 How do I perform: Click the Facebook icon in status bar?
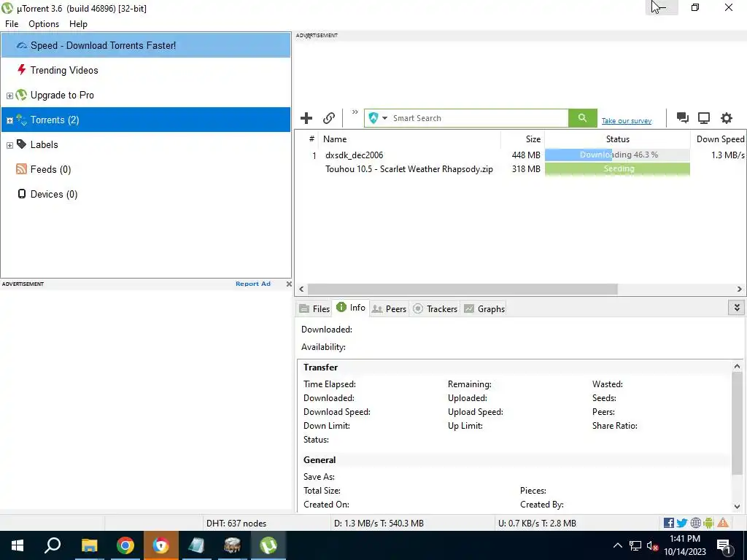pos(668,523)
